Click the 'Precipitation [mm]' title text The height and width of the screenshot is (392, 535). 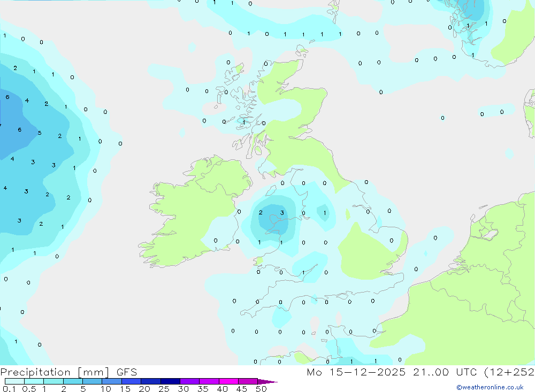(x=55, y=372)
